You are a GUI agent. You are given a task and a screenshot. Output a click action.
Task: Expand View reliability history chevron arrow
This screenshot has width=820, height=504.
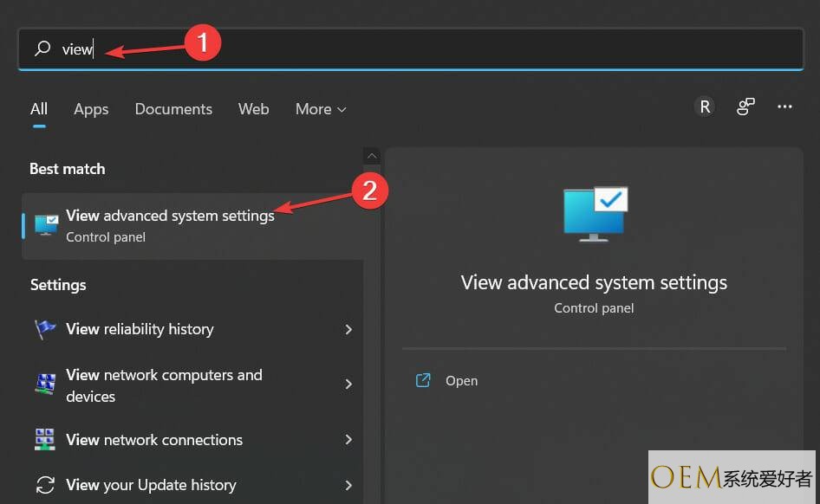(x=348, y=329)
